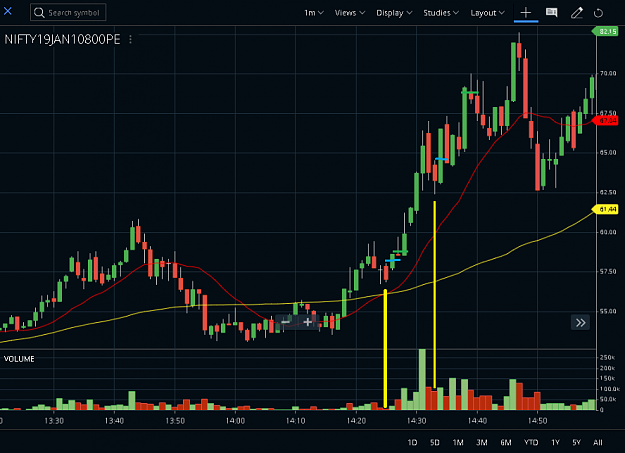Open the chart comments icon
The height and width of the screenshot is (453, 625).
pyautogui.click(x=551, y=13)
